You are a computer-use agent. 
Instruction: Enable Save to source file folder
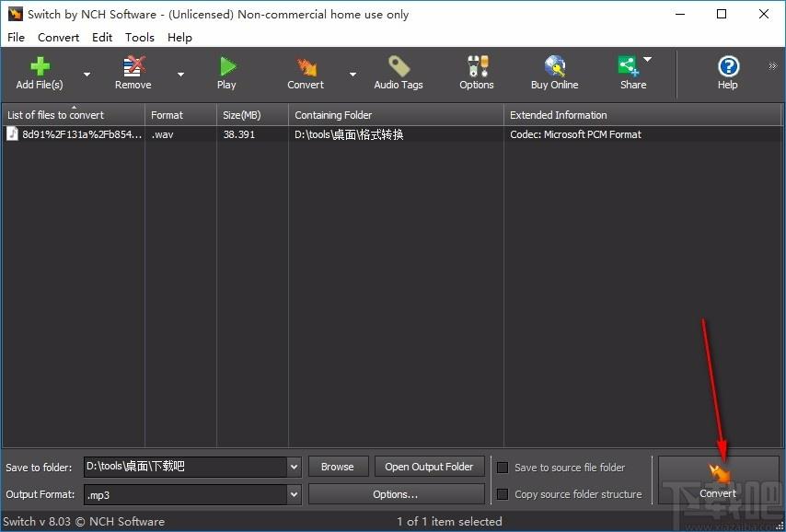503,468
